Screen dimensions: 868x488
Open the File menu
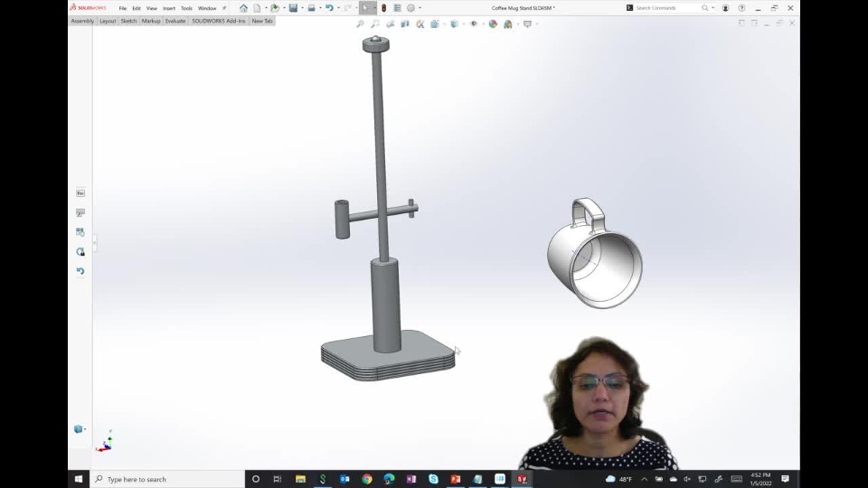(x=122, y=8)
